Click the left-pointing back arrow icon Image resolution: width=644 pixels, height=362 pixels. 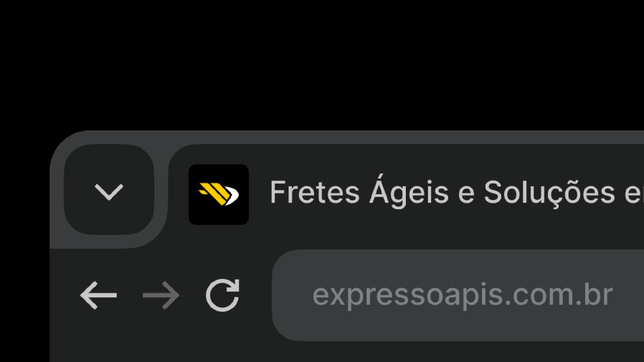click(x=99, y=295)
